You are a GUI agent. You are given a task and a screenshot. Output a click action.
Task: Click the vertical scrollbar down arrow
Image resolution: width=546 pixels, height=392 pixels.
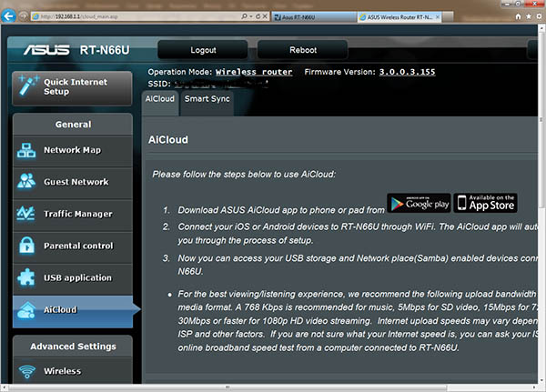tap(541, 380)
